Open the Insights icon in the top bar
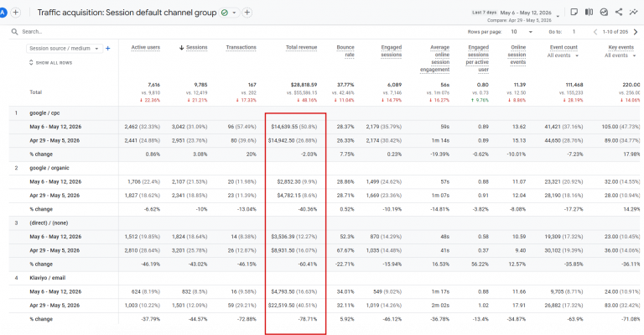 tap(604, 12)
